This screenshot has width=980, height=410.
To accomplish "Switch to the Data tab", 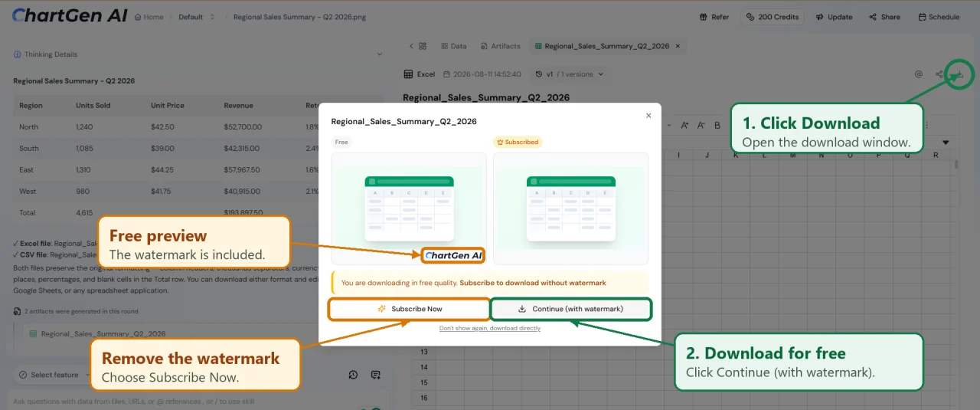I will tap(452, 46).
